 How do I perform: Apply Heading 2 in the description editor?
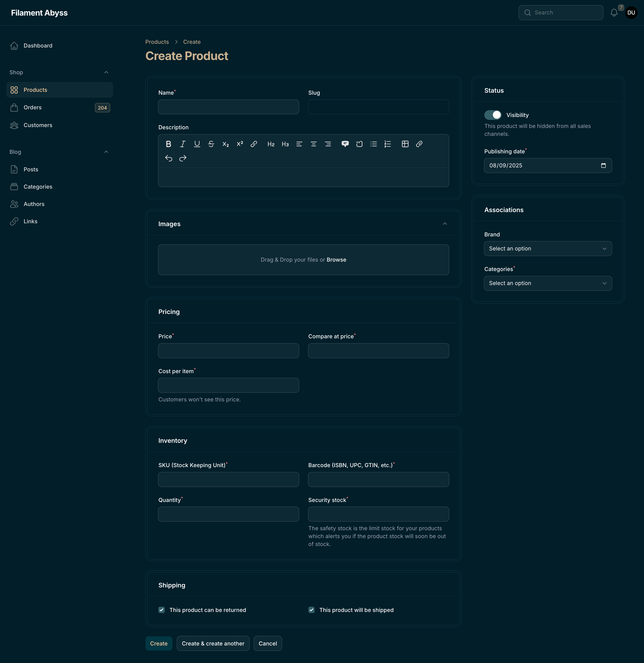point(271,144)
